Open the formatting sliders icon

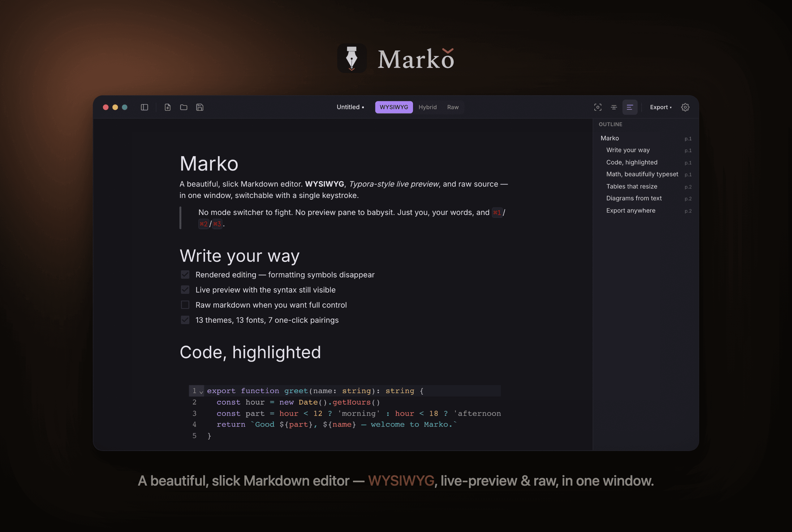(x=614, y=107)
